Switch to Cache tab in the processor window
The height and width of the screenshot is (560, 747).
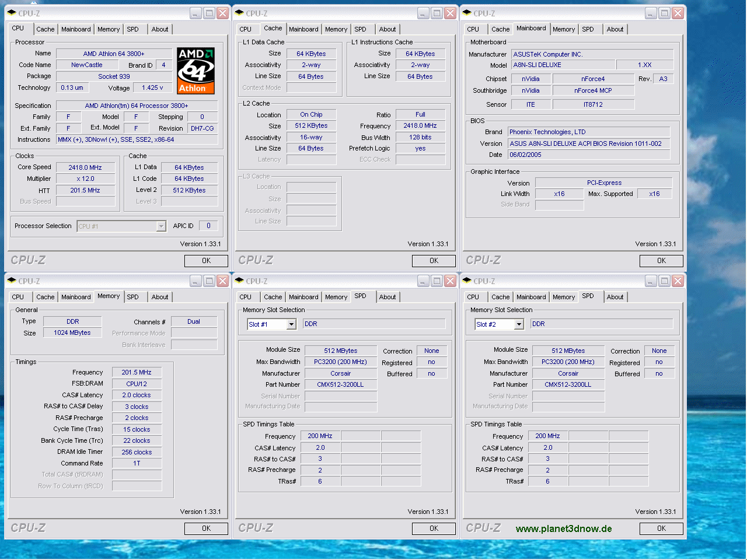coord(45,29)
